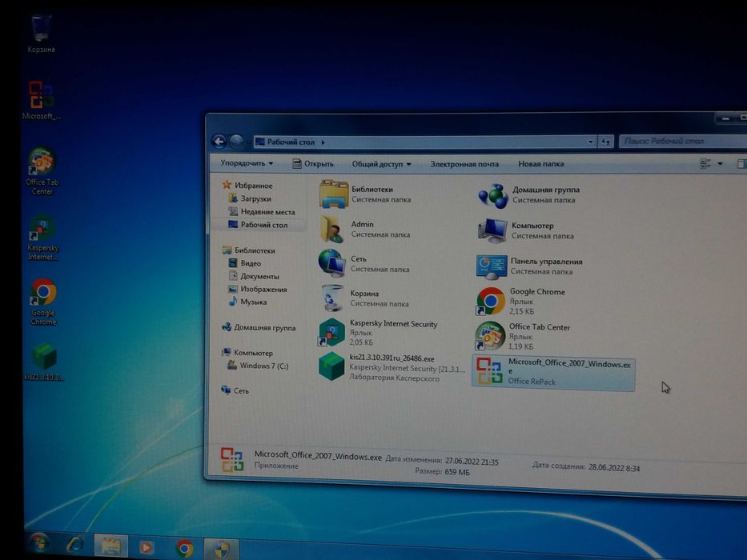Select the Домашняя группа icon in file list
The width and height of the screenshot is (747, 560).
[x=493, y=196]
